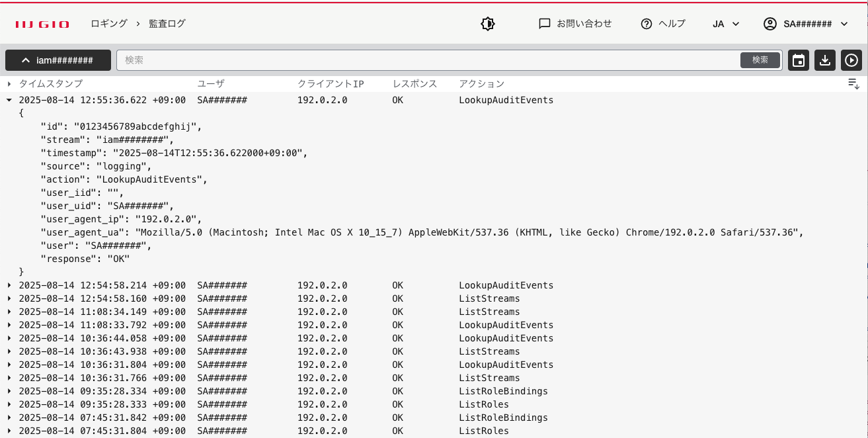868x438 pixels.
Task: Click the お問い合わせ contact link
Action: (x=575, y=24)
